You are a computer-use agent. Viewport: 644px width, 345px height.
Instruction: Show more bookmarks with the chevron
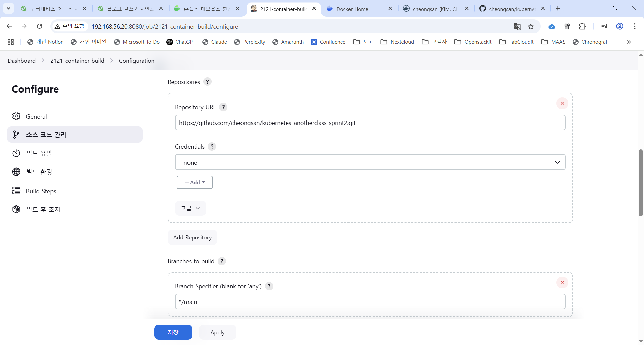(x=629, y=42)
